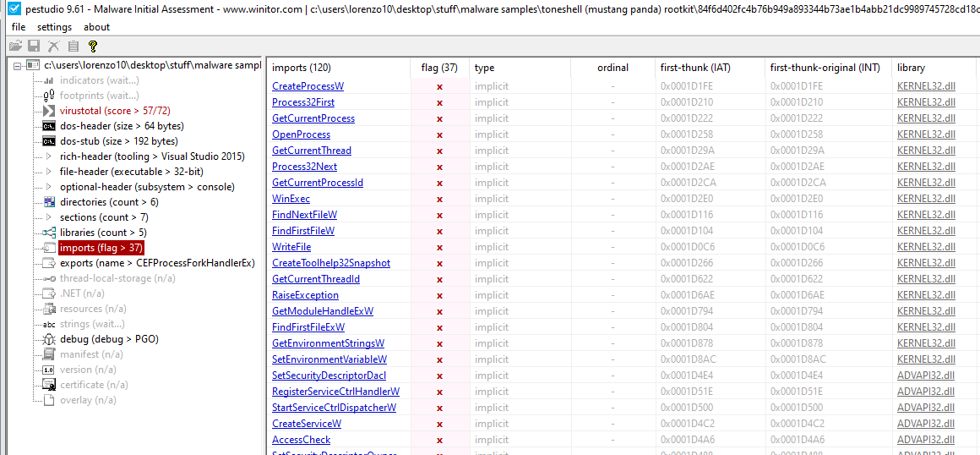Expand the sections tree node
Image resolution: width=980 pixels, height=455 pixels.
49,217
